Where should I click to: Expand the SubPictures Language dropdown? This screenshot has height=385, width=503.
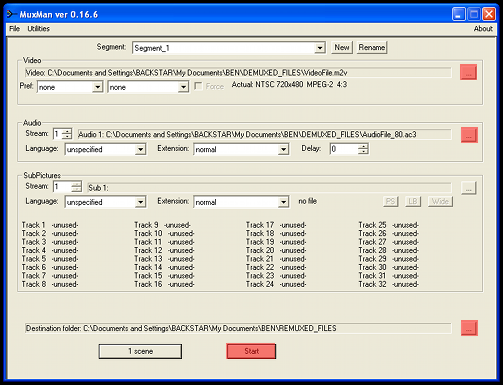click(141, 202)
